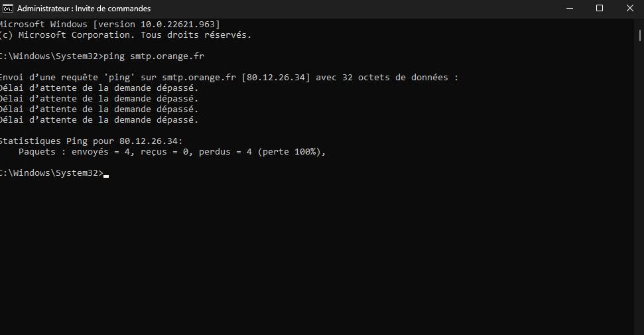Click the 'ping smtp.orange.fr' command text
Viewport: 644px width, 335px height.
point(154,56)
